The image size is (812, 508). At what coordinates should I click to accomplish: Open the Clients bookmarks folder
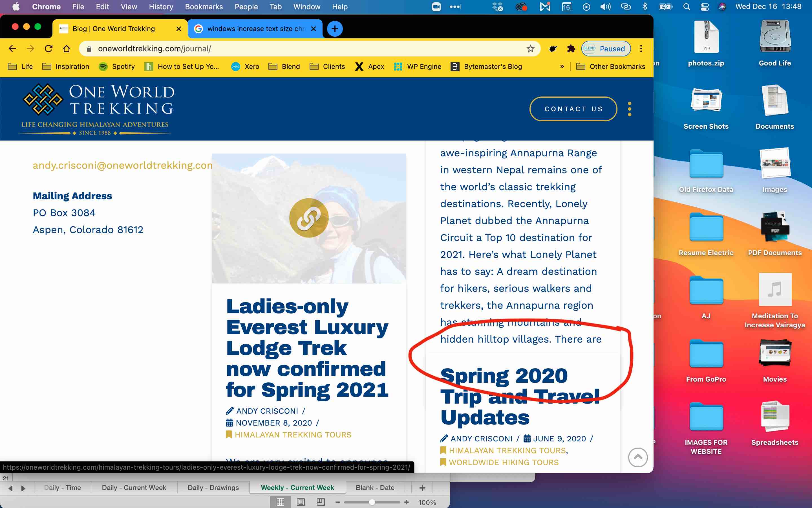click(327, 67)
